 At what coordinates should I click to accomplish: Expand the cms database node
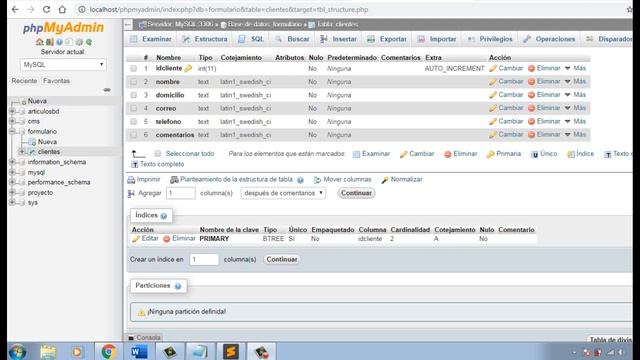(x=12, y=121)
